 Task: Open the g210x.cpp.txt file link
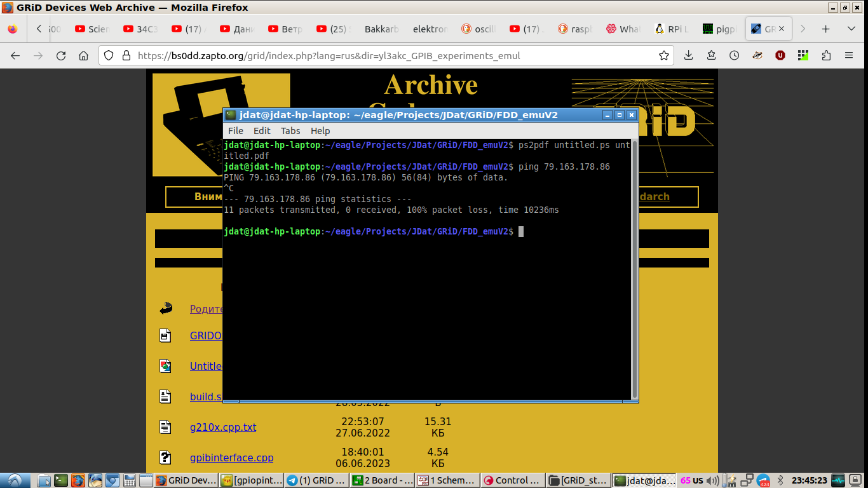223,427
